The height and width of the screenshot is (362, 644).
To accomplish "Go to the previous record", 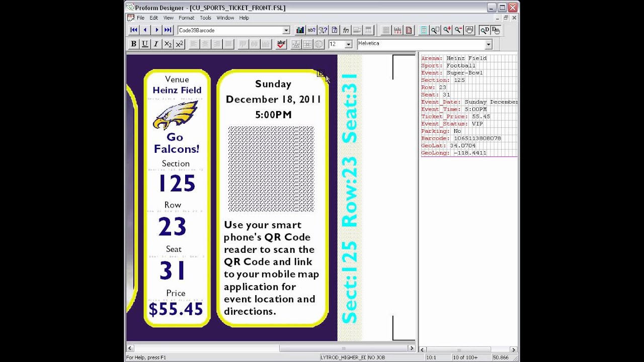I will pyautogui.click(x=145, y=30).
